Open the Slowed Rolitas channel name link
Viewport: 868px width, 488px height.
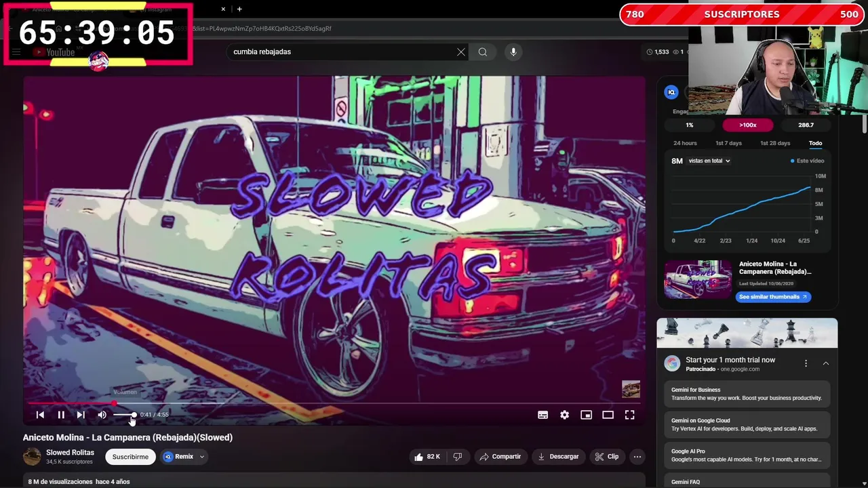tap(70, 452)
